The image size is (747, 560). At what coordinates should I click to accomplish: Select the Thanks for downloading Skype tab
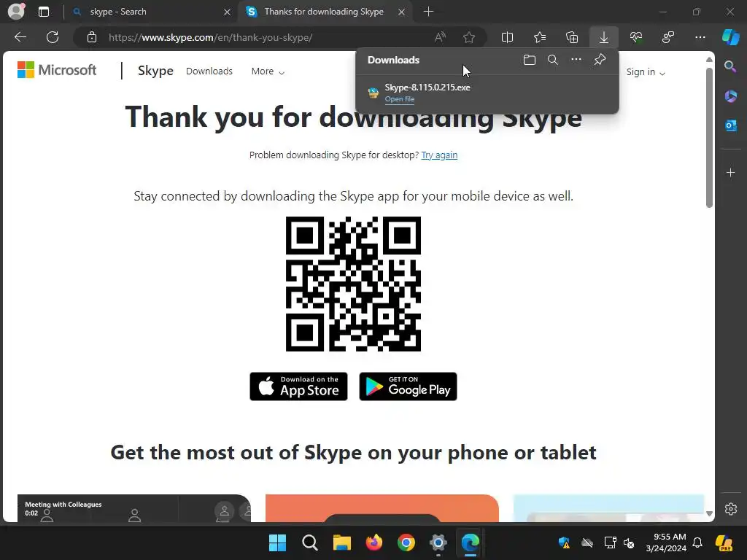click(x=323, y=12)
